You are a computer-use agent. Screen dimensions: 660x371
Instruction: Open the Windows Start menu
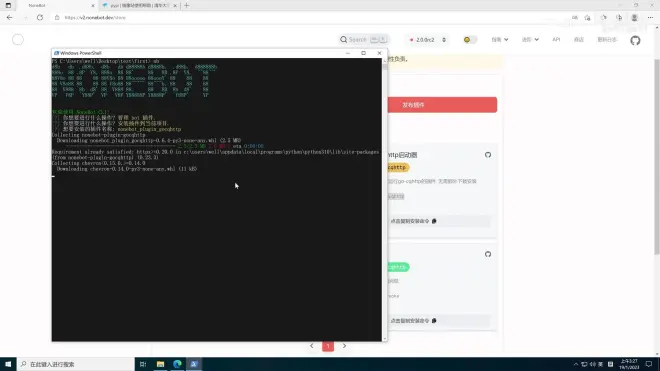click(8, 364)
